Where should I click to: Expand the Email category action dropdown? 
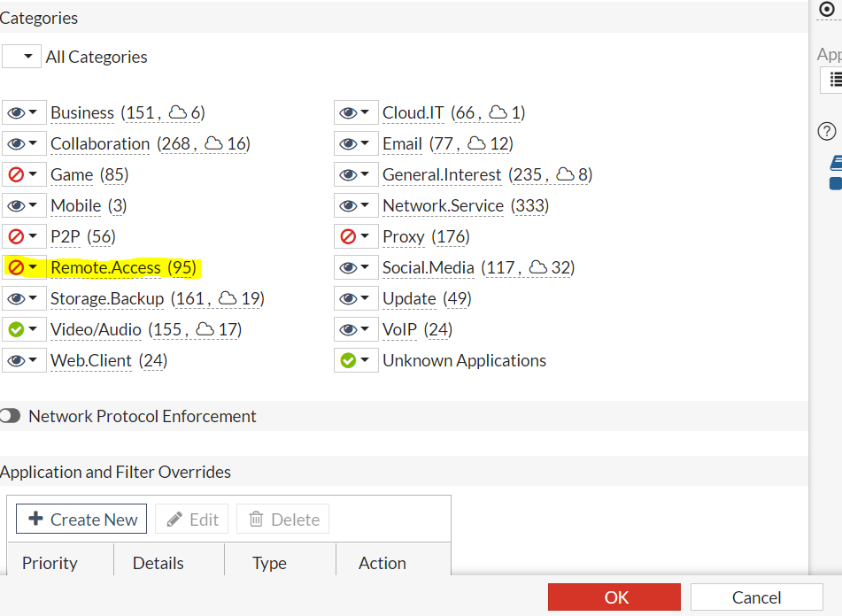pyautogui.click(x=365, y=143)
